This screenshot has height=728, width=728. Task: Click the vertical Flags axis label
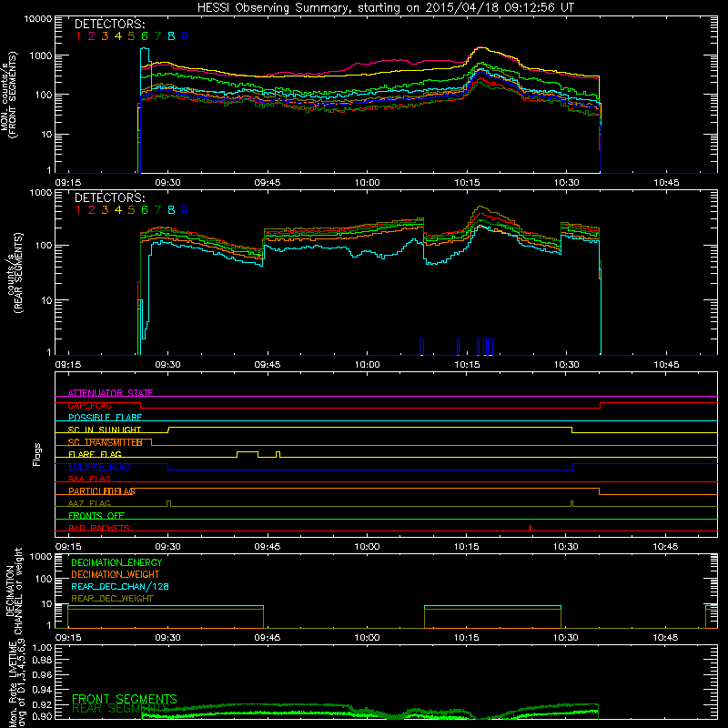point(37,454)
